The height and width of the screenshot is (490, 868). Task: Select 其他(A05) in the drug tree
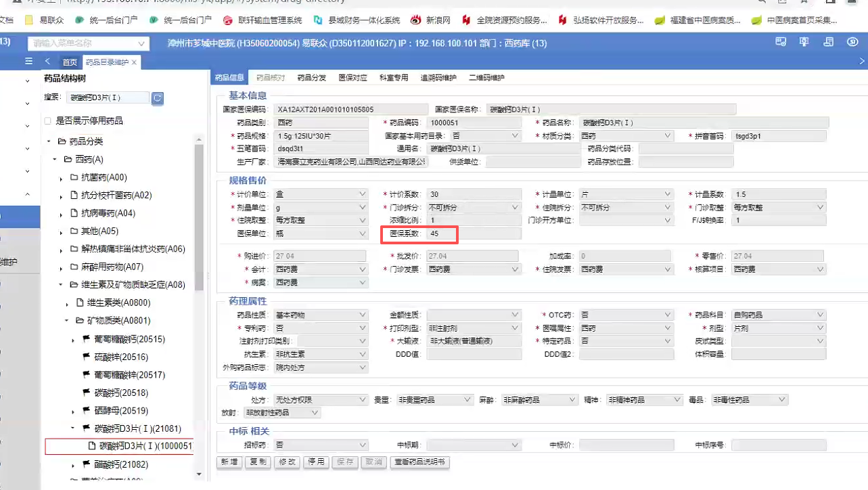(99, 231)
